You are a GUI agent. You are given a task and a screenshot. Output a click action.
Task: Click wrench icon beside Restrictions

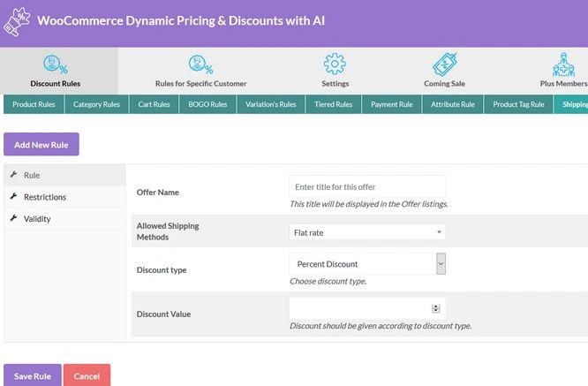click(13, 197)
